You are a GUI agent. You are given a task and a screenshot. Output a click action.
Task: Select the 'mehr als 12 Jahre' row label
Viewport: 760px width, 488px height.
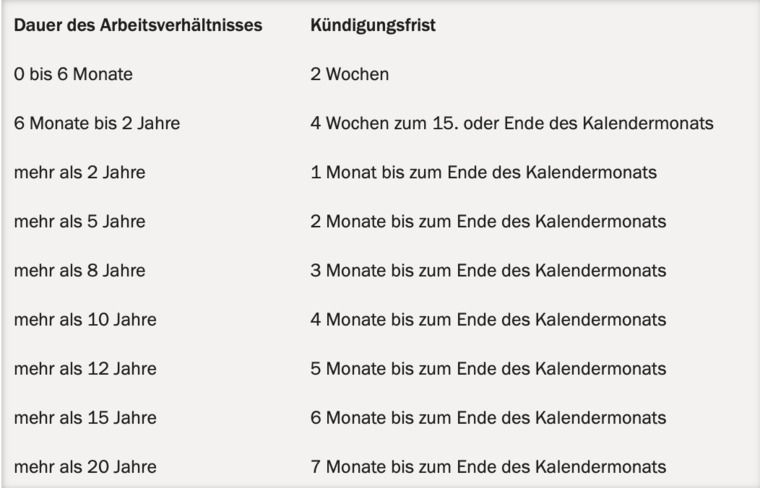[85, 369]
